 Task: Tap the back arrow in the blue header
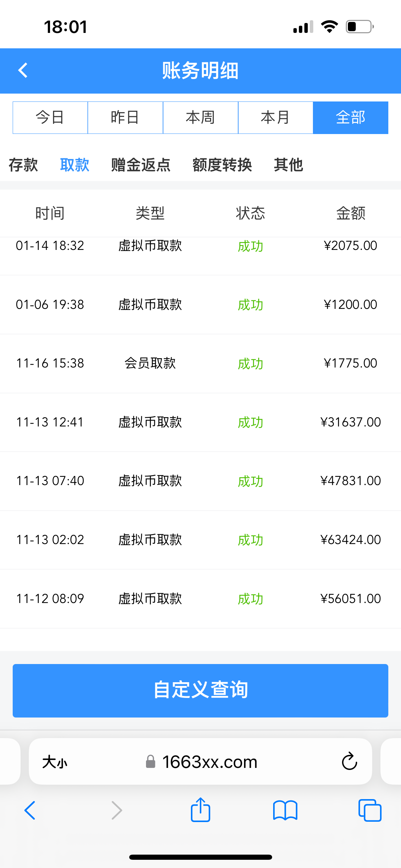23,71
